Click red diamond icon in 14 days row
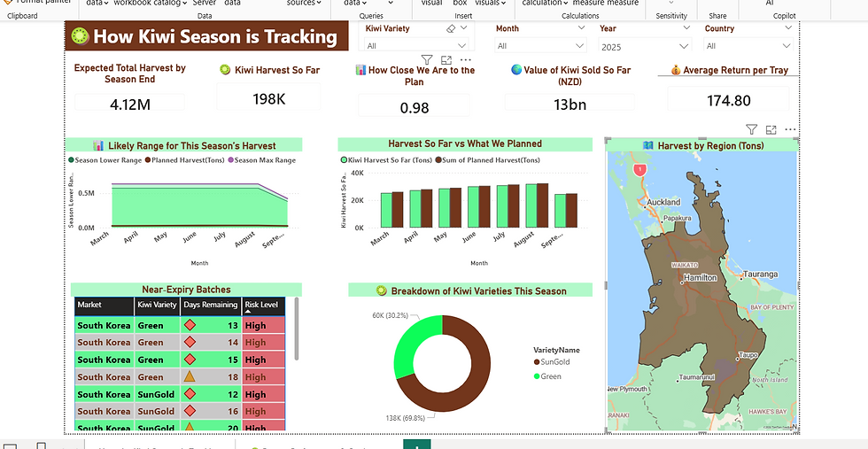Viewport: 868px width, 449px height. 190,342
